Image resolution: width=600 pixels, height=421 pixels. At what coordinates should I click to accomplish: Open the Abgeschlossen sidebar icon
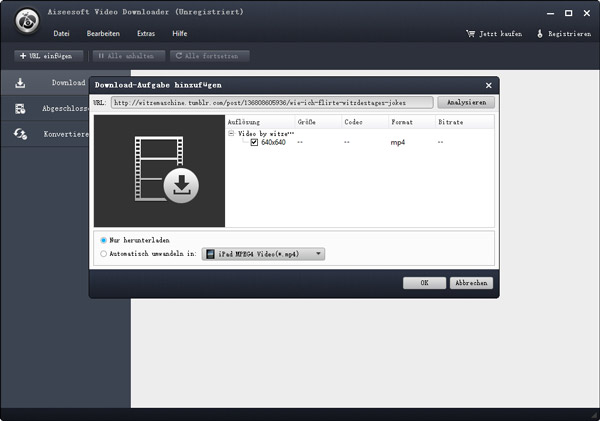click(20, 108)
